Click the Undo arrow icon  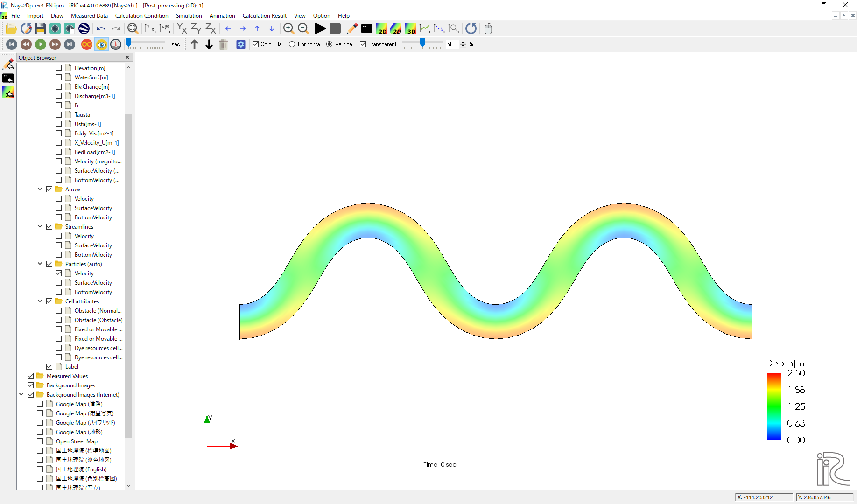101,29
